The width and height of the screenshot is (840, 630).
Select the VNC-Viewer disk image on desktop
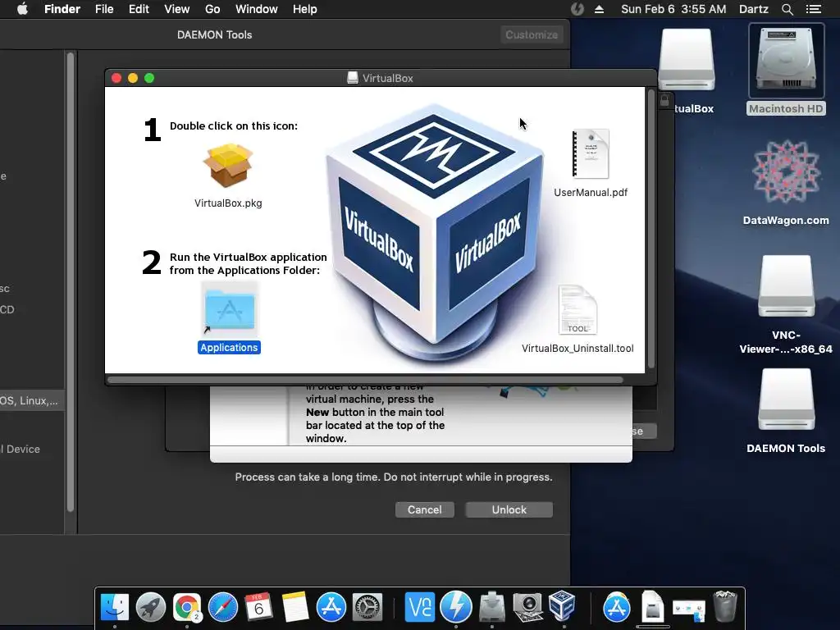(x=786, y=286)
